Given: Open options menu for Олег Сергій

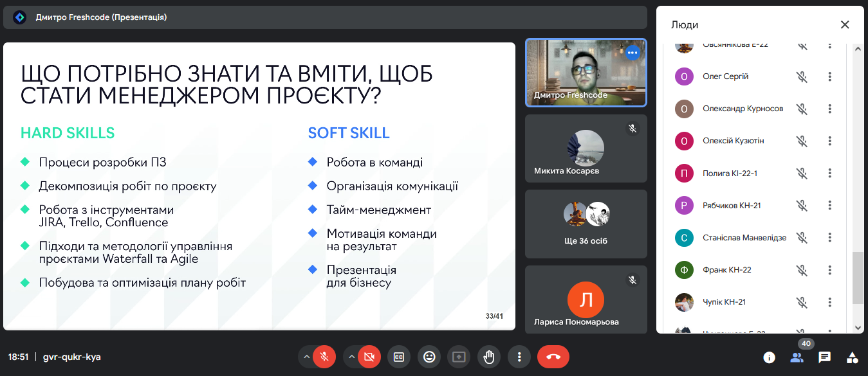Looking at the screenshot, I should point(829,76).
